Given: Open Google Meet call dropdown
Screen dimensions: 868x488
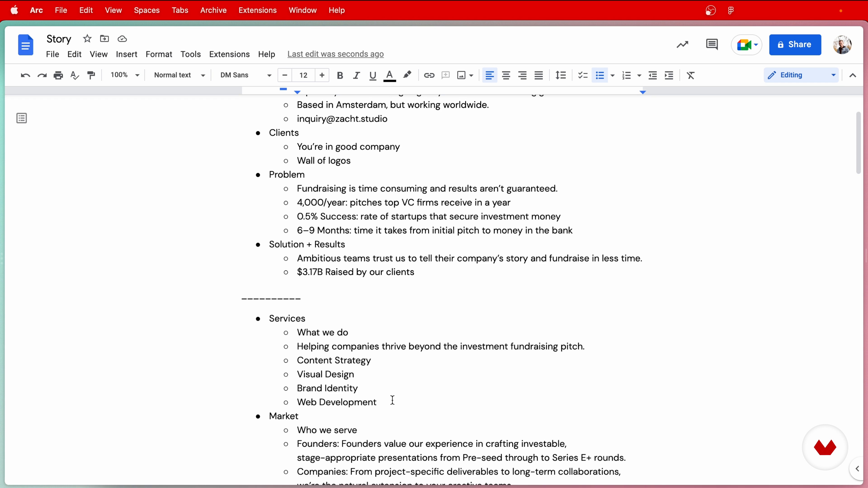Looking at the screenshot, I should pos(747,45).
